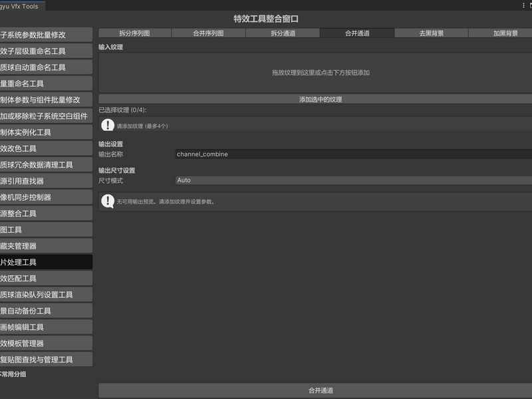Open the 质球自动重命名工具 entry
Image resolution: width=532 pixels, height=399 pixels.
tap(46, 67)
